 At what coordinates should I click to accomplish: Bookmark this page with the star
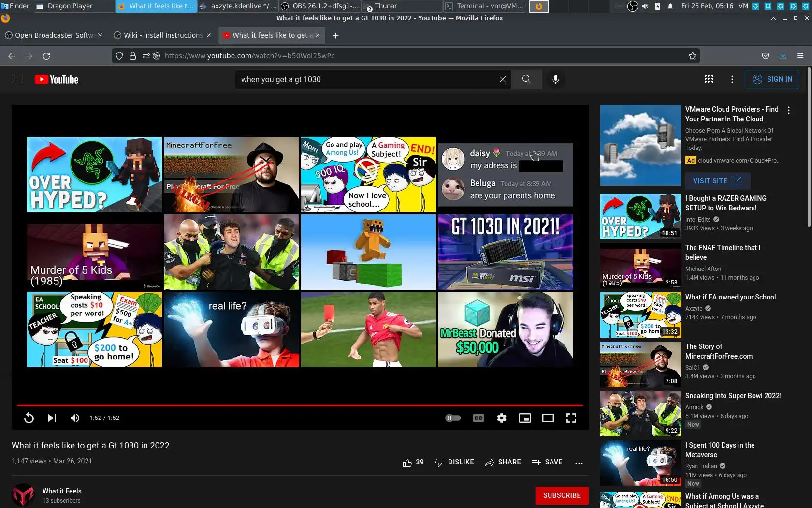(x=693, y=56)
